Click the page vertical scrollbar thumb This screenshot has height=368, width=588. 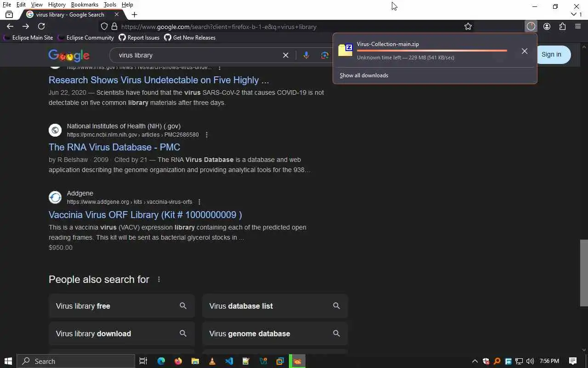tap(584, 273)
